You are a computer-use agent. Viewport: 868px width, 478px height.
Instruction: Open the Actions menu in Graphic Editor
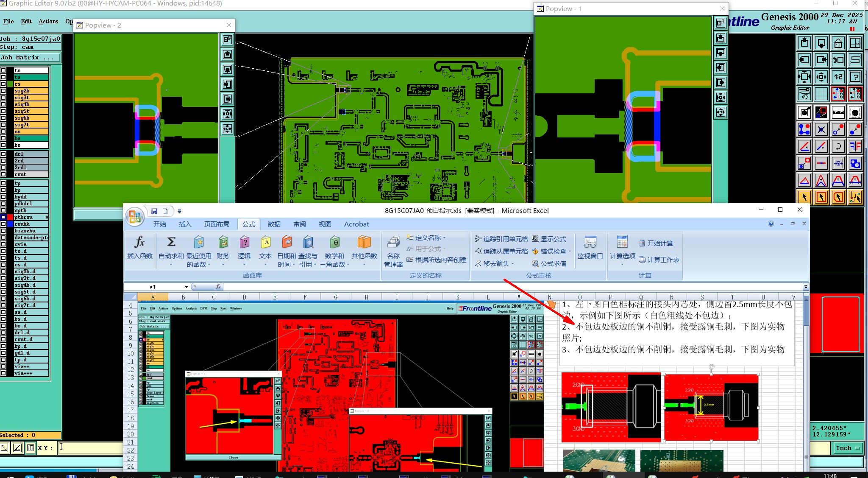[48, 21]
